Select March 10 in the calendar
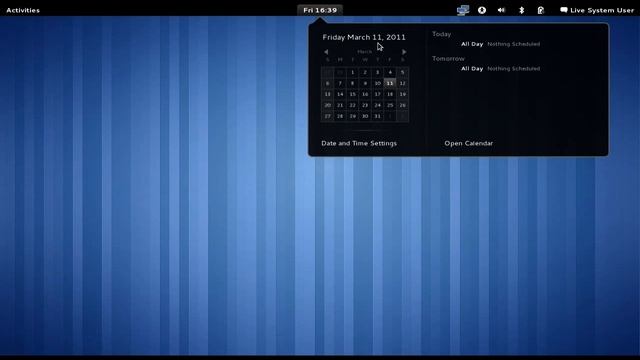640x360 pixels. pos(378,83)
